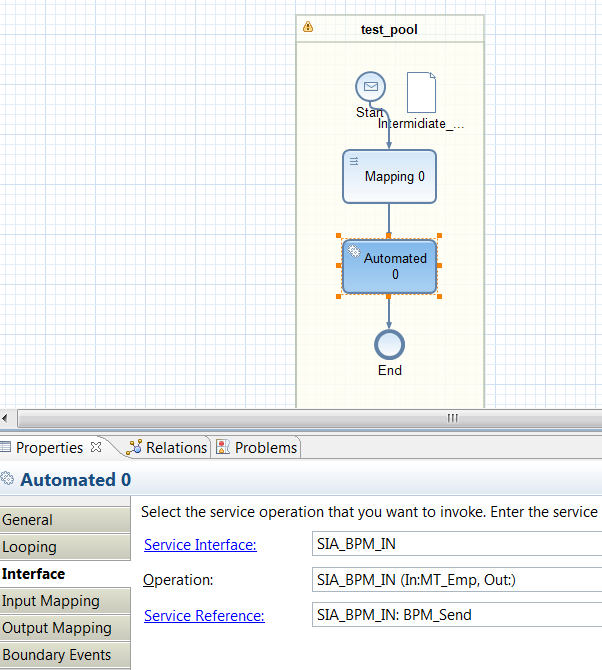Image resolution: width=602 pixels, height=670 pixels.
Task: Select the Automated 0 activity
Action: [389, 267]
